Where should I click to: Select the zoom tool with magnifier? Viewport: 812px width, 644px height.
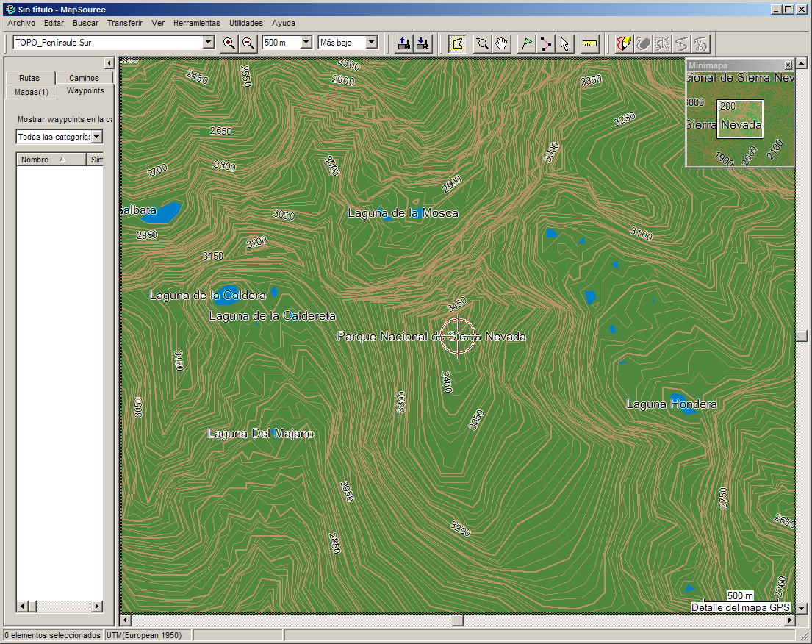click(482, 43)
